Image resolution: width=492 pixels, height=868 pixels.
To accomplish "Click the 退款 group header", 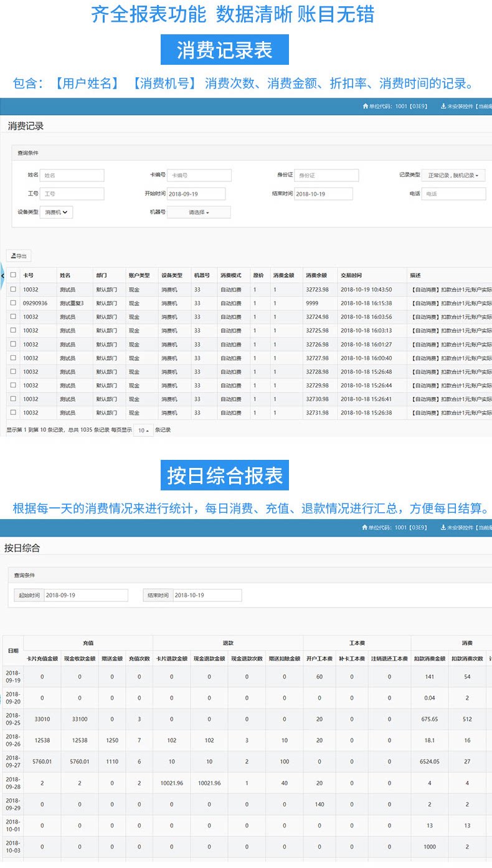I will point(228,642).
